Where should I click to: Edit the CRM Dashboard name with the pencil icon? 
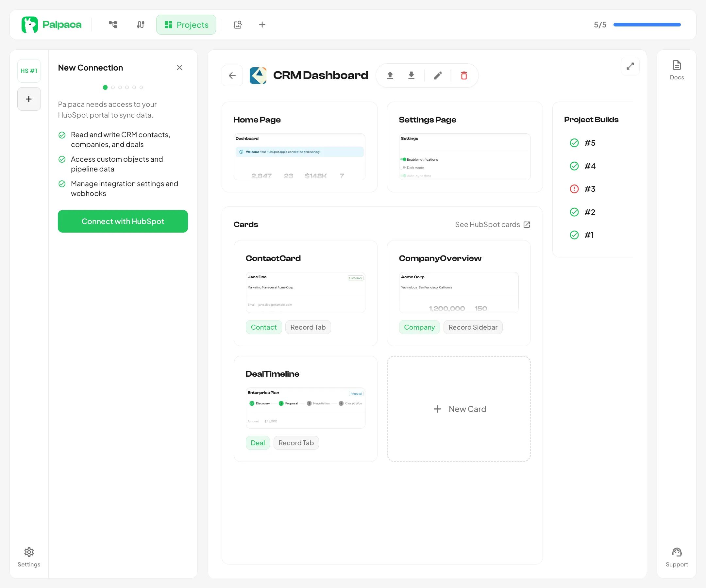(x=438, y=75)
